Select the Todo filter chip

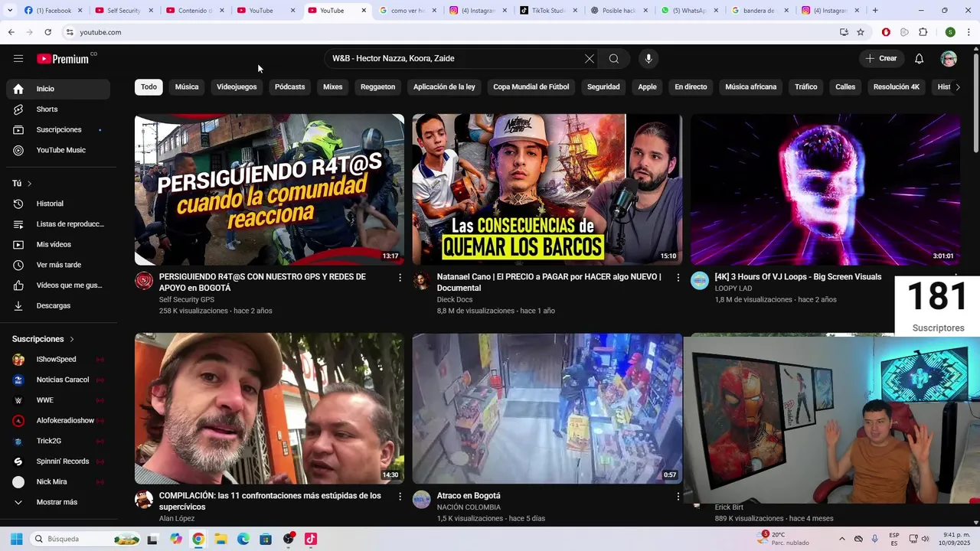tap(149, 87)
